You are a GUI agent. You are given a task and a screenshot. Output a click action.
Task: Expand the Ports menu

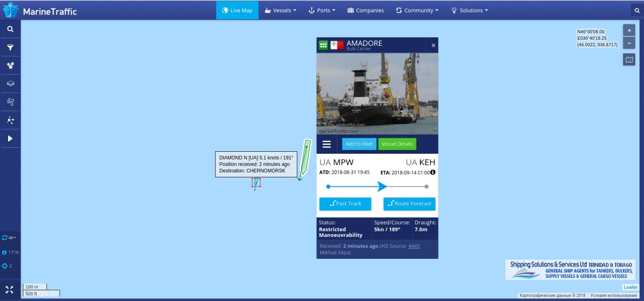(x=321, y=10)
